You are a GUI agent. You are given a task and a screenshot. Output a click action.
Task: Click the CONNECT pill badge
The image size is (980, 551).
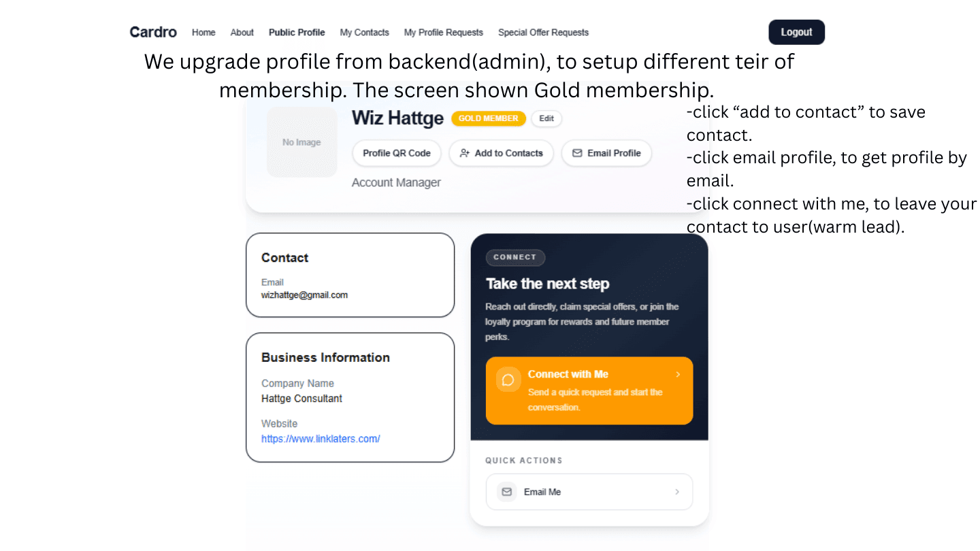[x=515, y=257]
